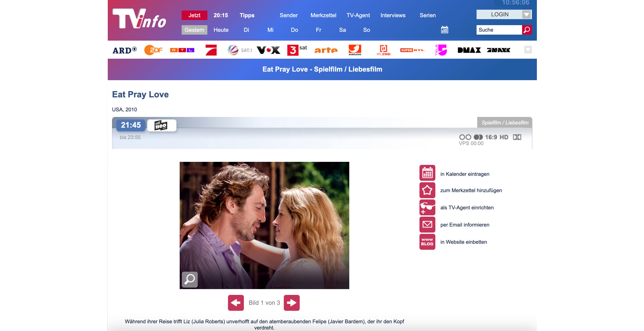Select the Fr day tab
Image resolution: width=644 pixels, height=331 pixels.
[x=318, y=30]
